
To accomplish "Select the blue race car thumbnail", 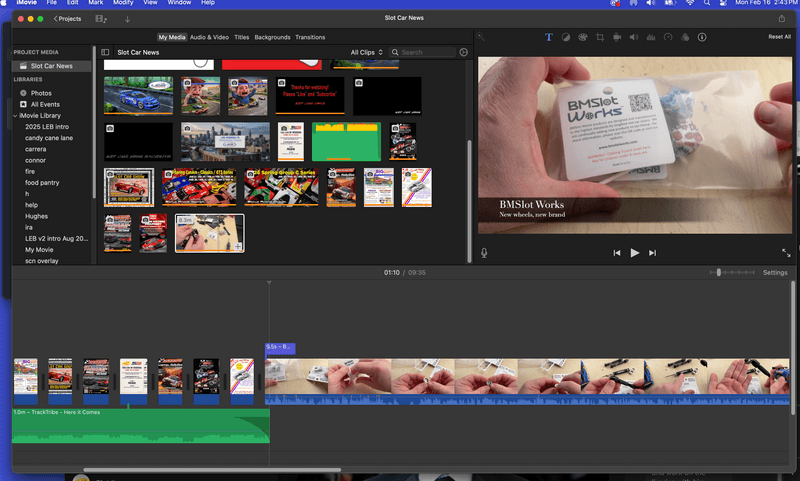I will [138, 95].
